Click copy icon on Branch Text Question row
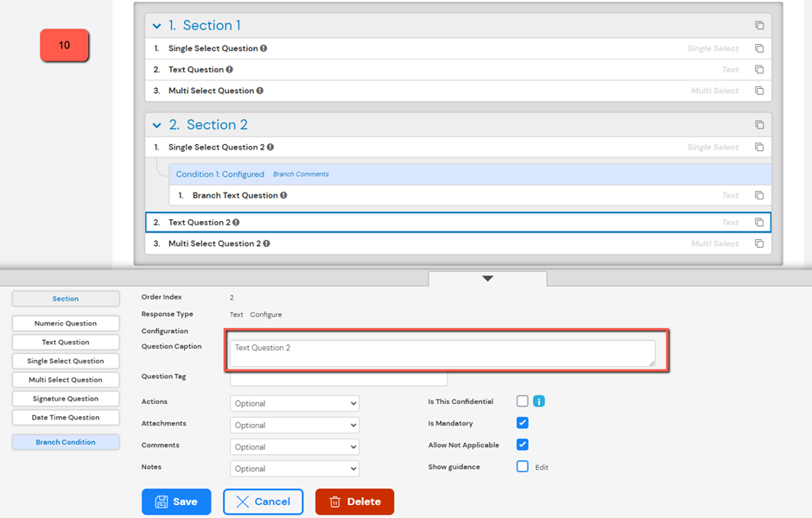Viewport: 812px width, 518px height. click(x=759, y=196)
